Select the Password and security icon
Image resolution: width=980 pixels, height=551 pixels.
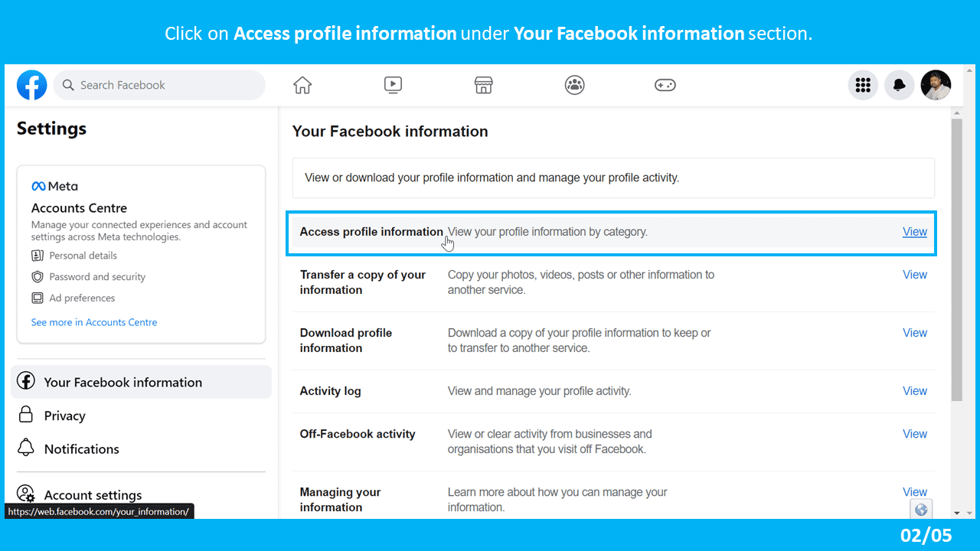[37, 276]
